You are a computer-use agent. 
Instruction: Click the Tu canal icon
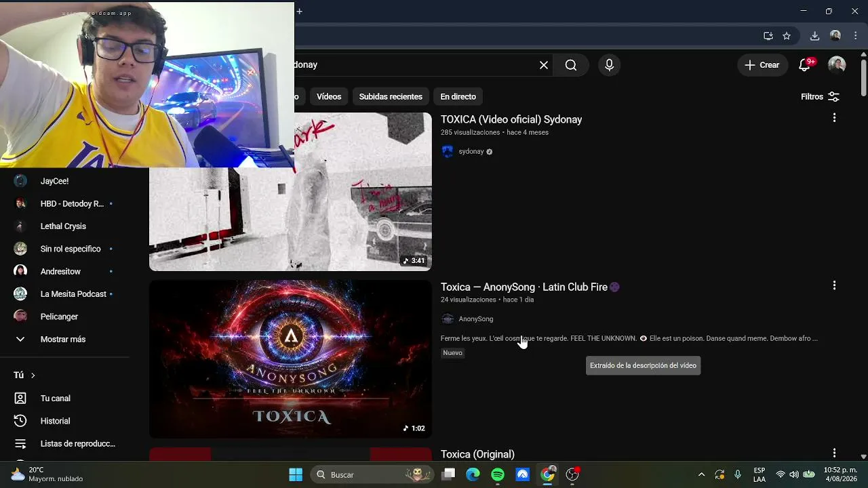(20, 399)
